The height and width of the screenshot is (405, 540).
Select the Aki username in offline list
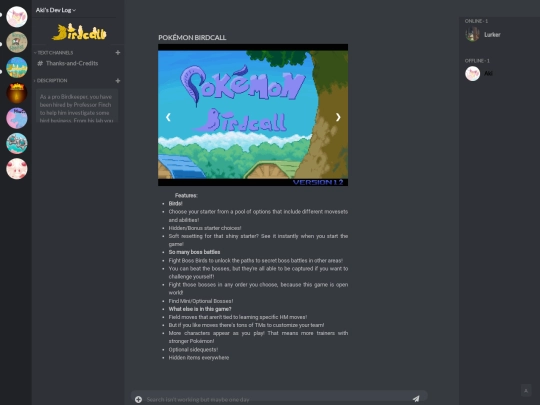click(x=488, y=73)
